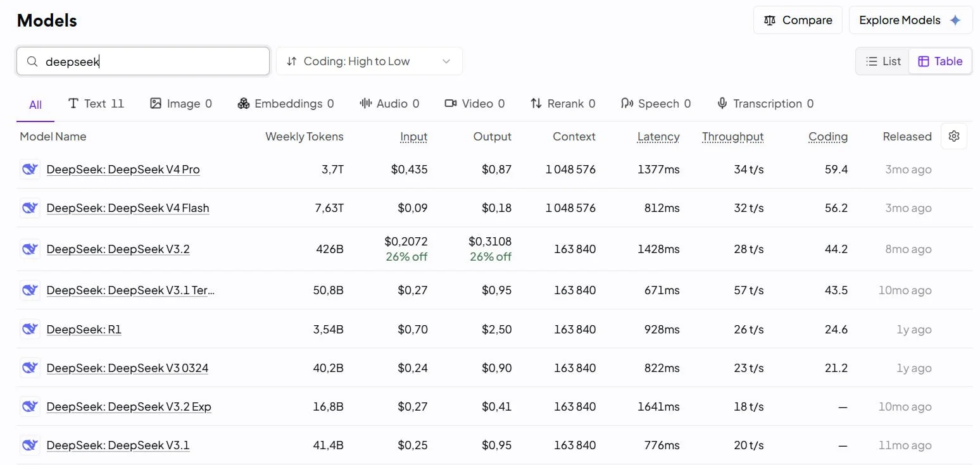
Task: Click the DeepSeek V3.1 Ter… row whale logo
Action: 30,290
